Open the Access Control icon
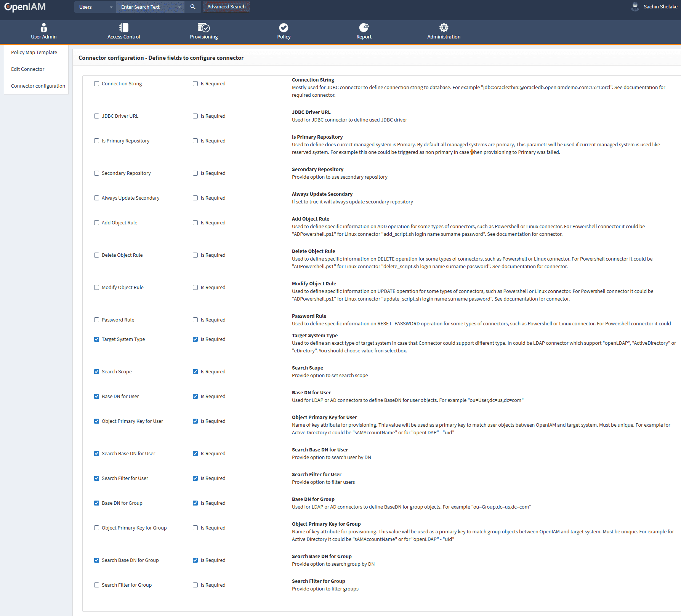Viewport: 681px width, 616px height. [124, 28]
